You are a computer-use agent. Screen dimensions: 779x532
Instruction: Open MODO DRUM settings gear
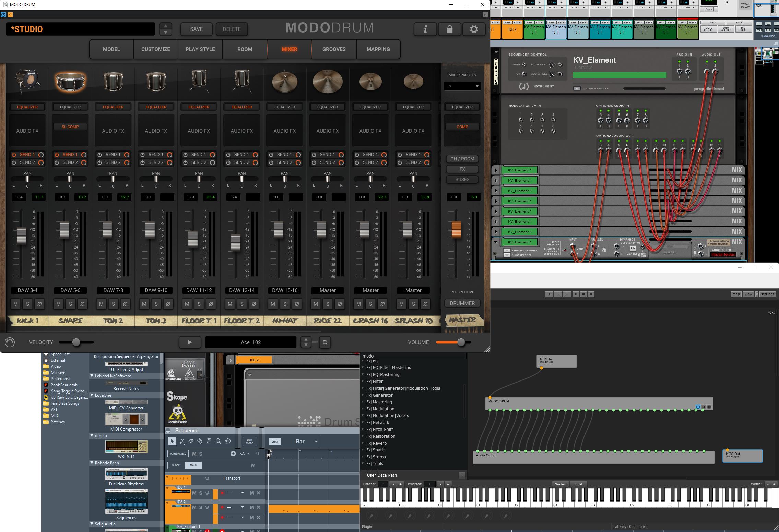click(474, 29)
